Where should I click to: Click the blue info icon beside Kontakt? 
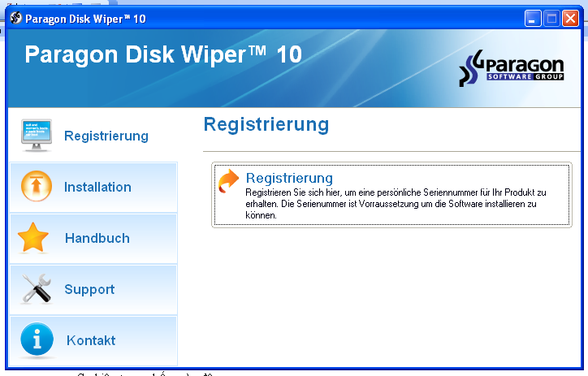(x=37, y=339)
